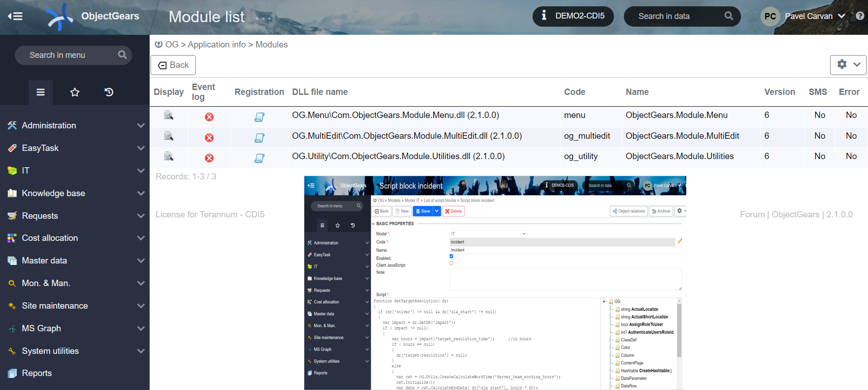
Task: Open the gear settings dropdown
Action: point(848,65)
